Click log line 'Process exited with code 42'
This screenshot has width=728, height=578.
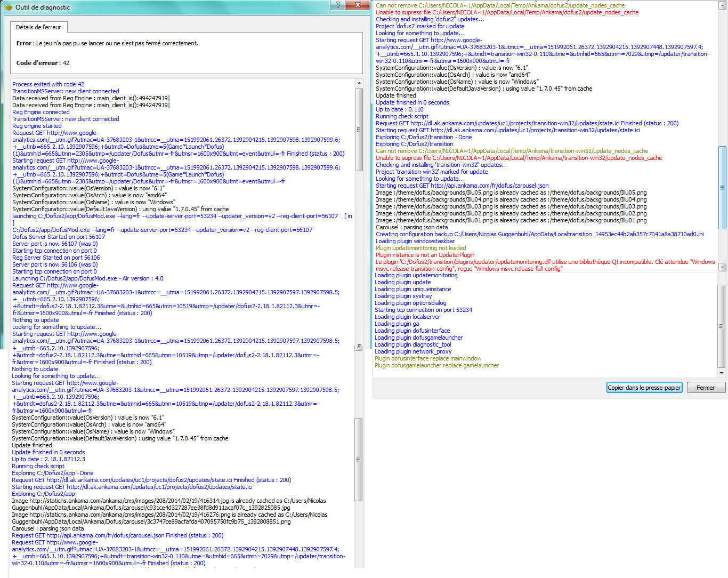48,84
